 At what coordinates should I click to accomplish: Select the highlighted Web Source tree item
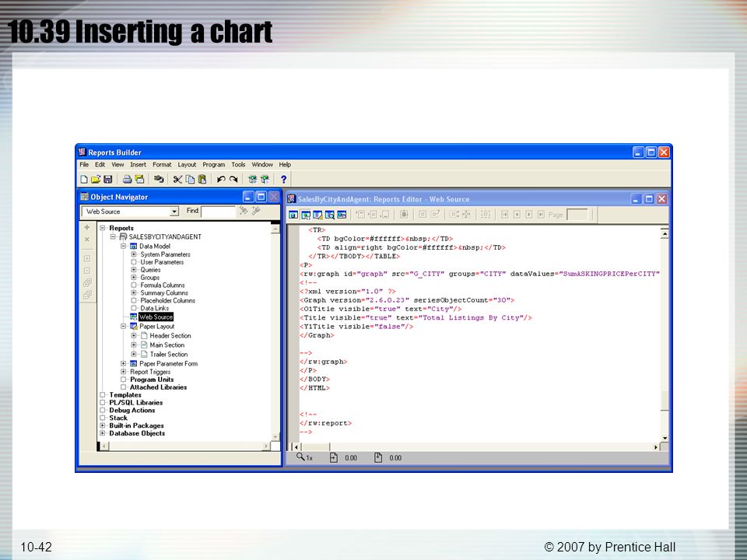coord(156,317)
